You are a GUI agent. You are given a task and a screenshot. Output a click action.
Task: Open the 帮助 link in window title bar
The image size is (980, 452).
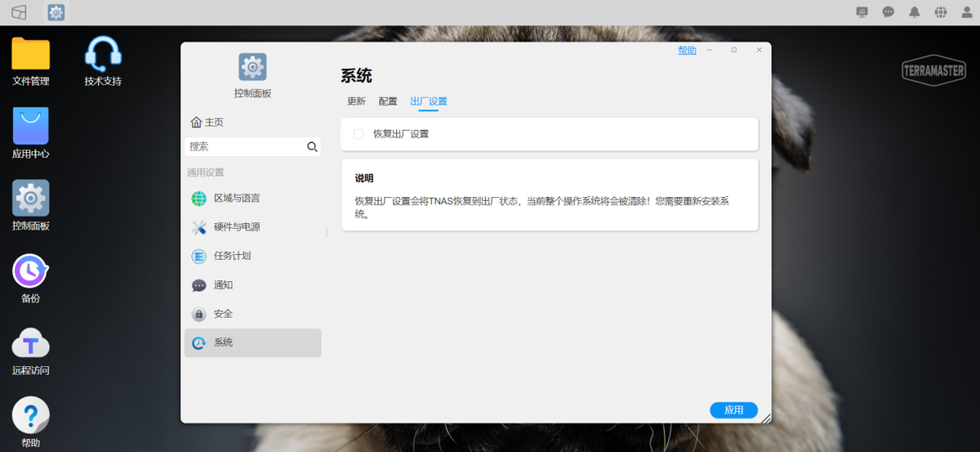tap(687, 51)
